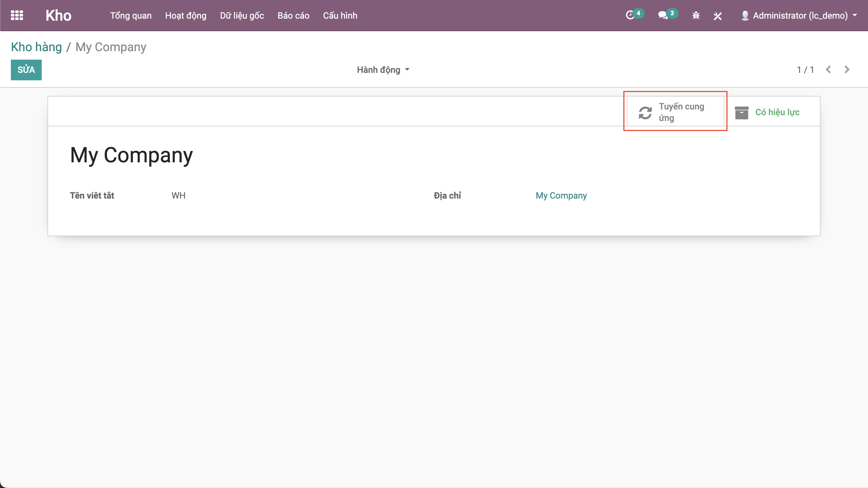Click the 1 / 1 pager counter
Image resolution: width=868 pixels, height=488 pixels.
click(x=805, y=70)
